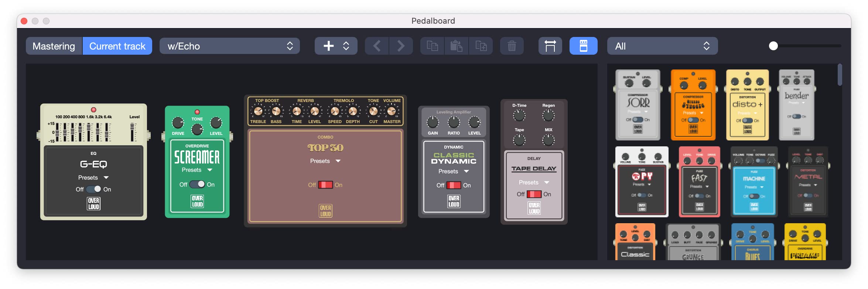Viewport: 868px width, 289px height.
Task: Toggle Top 30 combo Off/On switch
Action: coord(325,185)
